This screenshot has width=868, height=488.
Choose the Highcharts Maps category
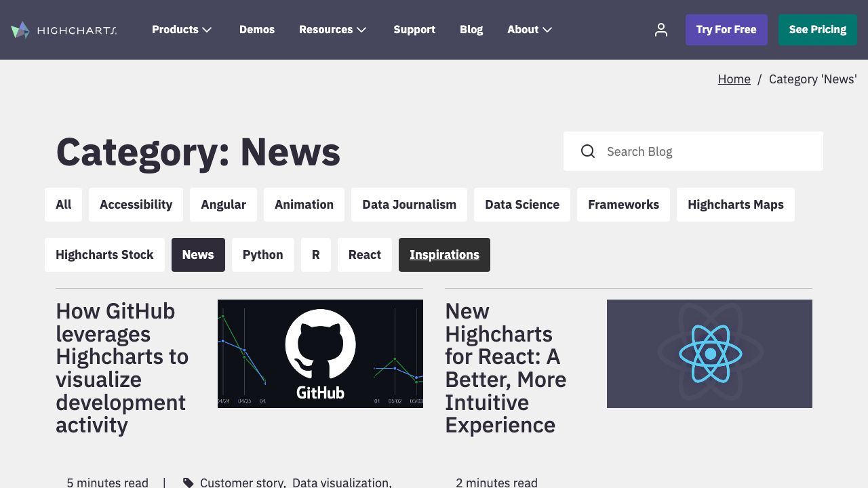735,205
